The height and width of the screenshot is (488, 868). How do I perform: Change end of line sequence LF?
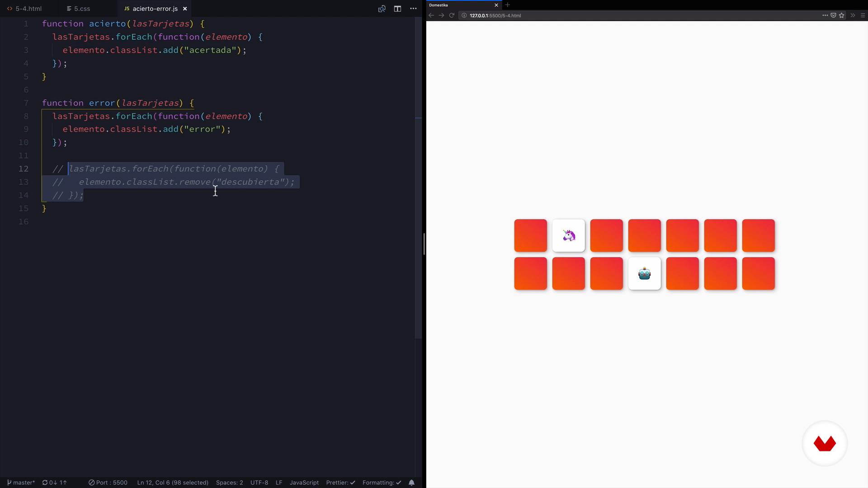[279, 483]
